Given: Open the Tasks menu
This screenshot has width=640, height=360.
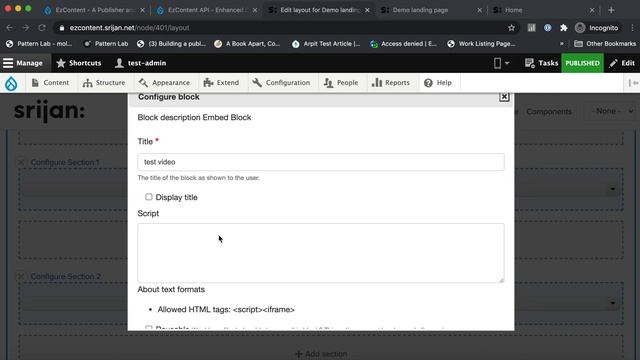Looking at the screenshot, I should [x=541, y=63].
